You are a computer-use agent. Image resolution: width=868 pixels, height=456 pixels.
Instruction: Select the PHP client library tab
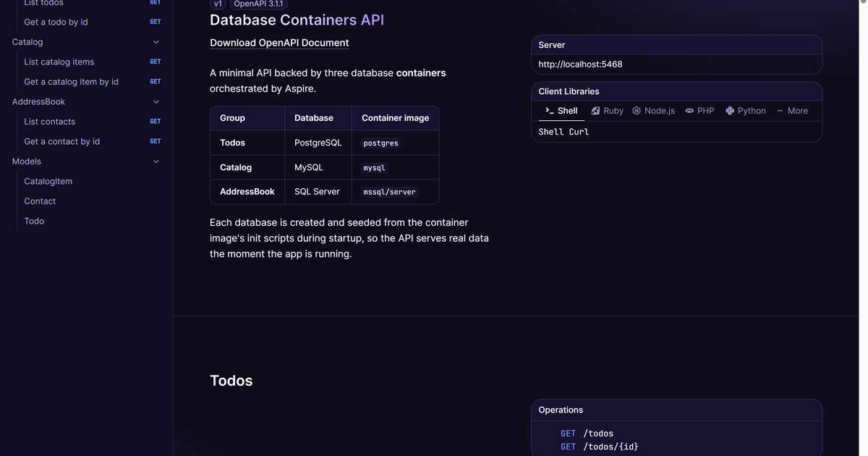pyautogui.click(x=699, y=111)
